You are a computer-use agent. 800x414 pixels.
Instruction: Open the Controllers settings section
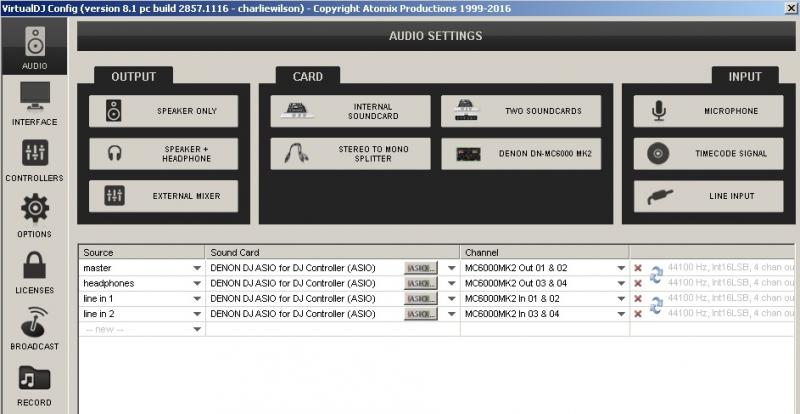[x=34, y=159]
